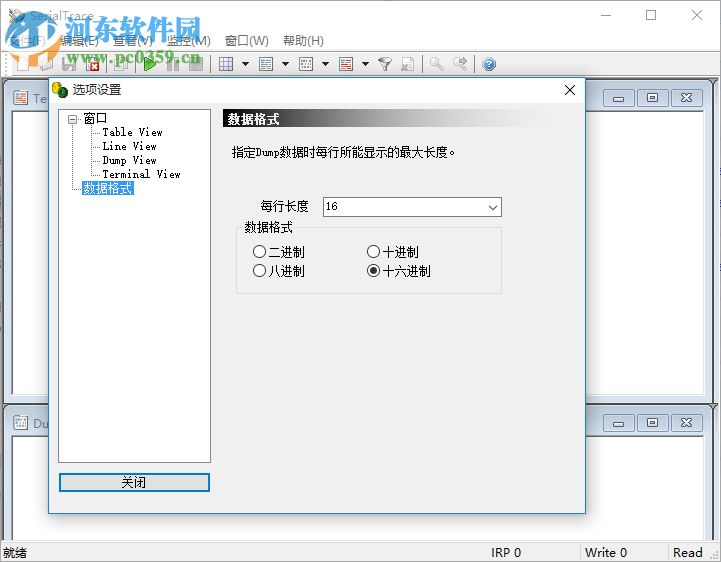The height and width of the screenshot is (562, 721).
Task: Click the red X delete toolbar icon
Action: [92, 64]
